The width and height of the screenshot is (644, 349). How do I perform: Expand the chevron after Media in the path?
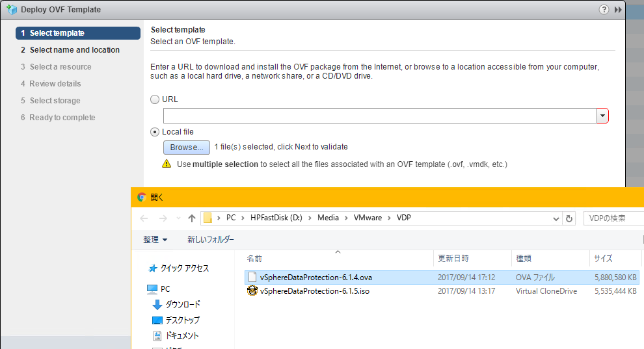click(346, 218)
